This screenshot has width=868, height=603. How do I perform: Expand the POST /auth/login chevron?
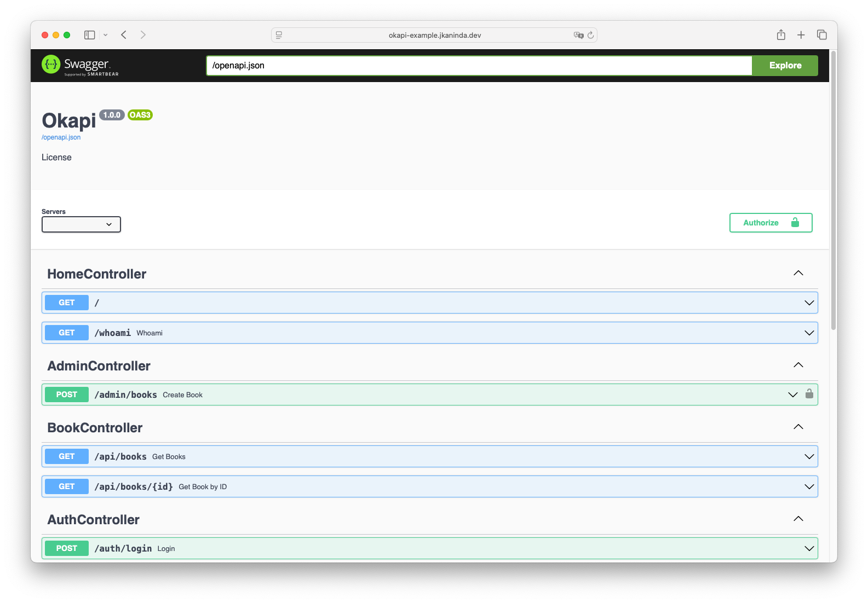(x=809, y=549)
